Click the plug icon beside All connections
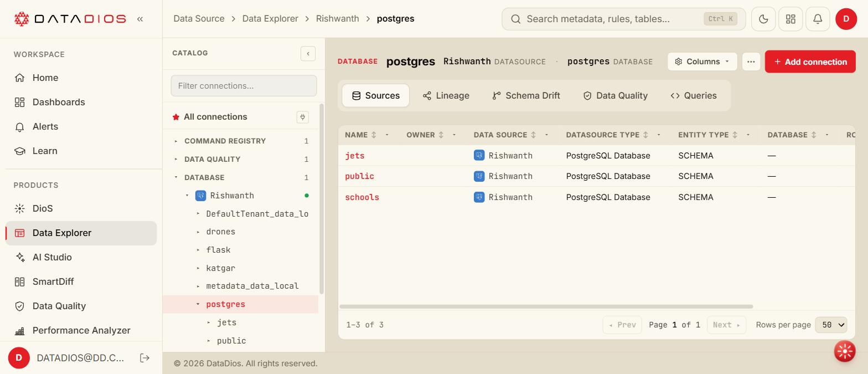This screenshot has height=374, width=868. (x=302, y=117)
